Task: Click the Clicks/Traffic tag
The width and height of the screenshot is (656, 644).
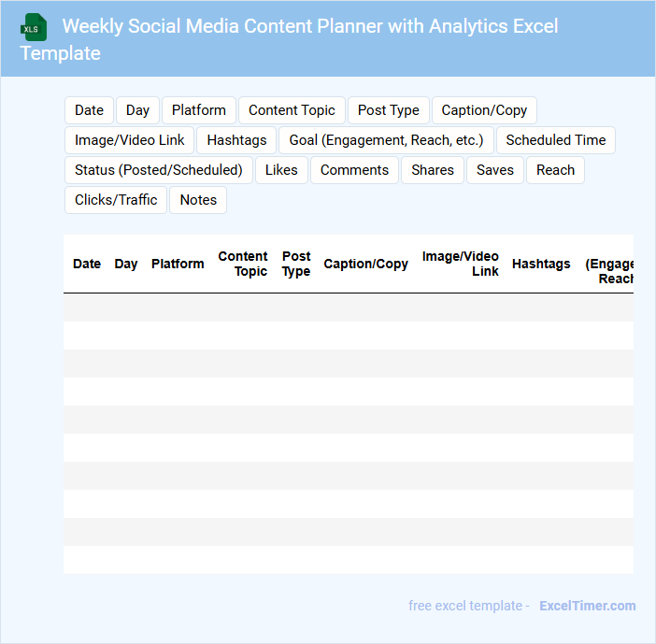Action: coord(116,200)
